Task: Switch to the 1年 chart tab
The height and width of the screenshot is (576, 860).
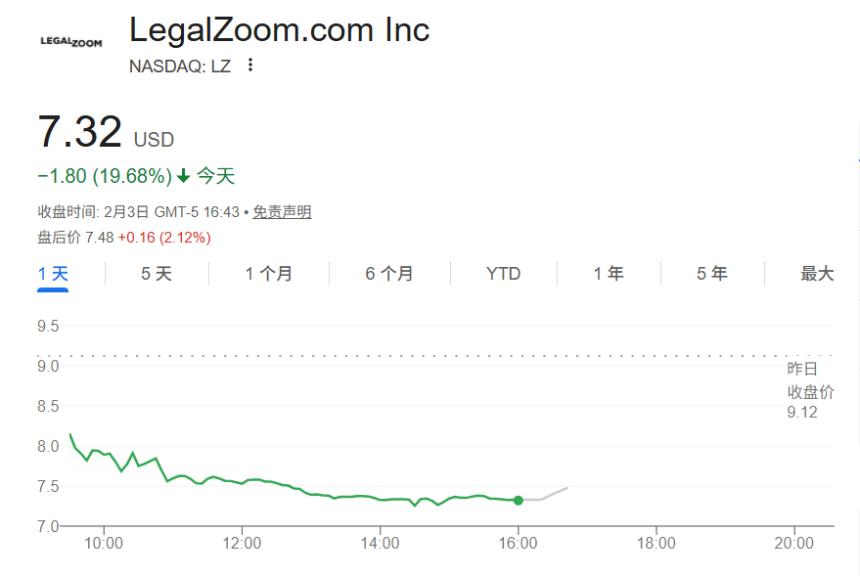Action: pos(609,272)
